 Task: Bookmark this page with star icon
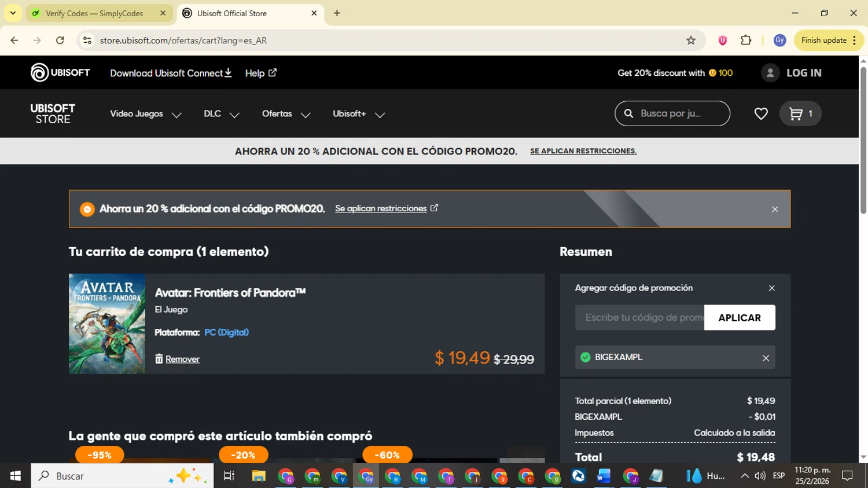click(691, 41)
